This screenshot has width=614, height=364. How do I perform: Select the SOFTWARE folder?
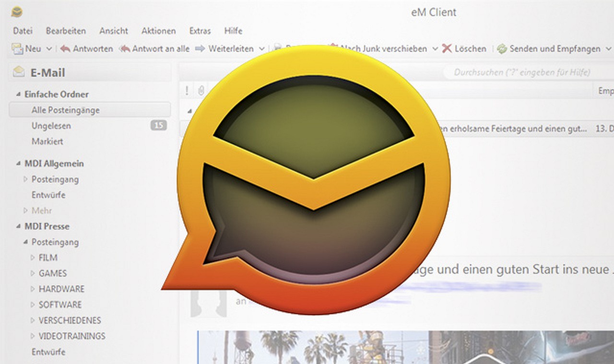(60, 305)
